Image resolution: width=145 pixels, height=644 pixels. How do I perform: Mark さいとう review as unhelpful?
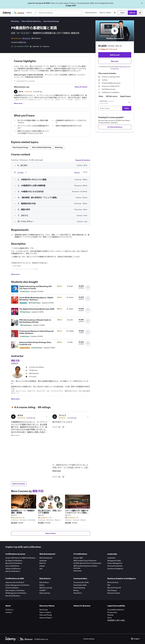63,427
